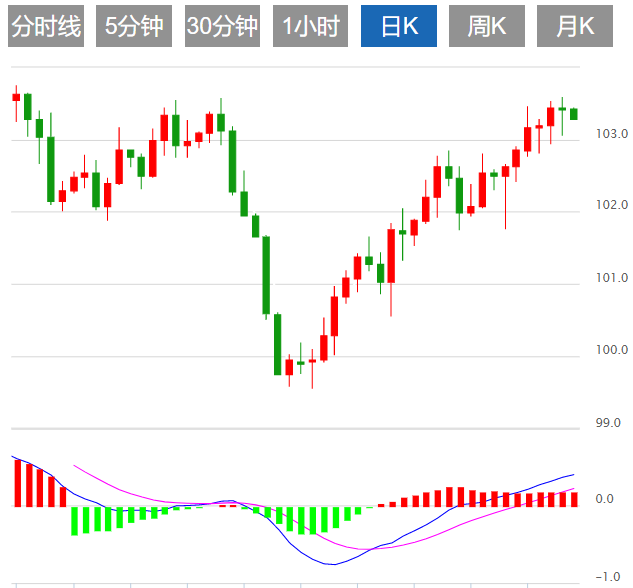Click the MACD 0.0 axis label
Screen dimensions: 633x588
(606, 499)
